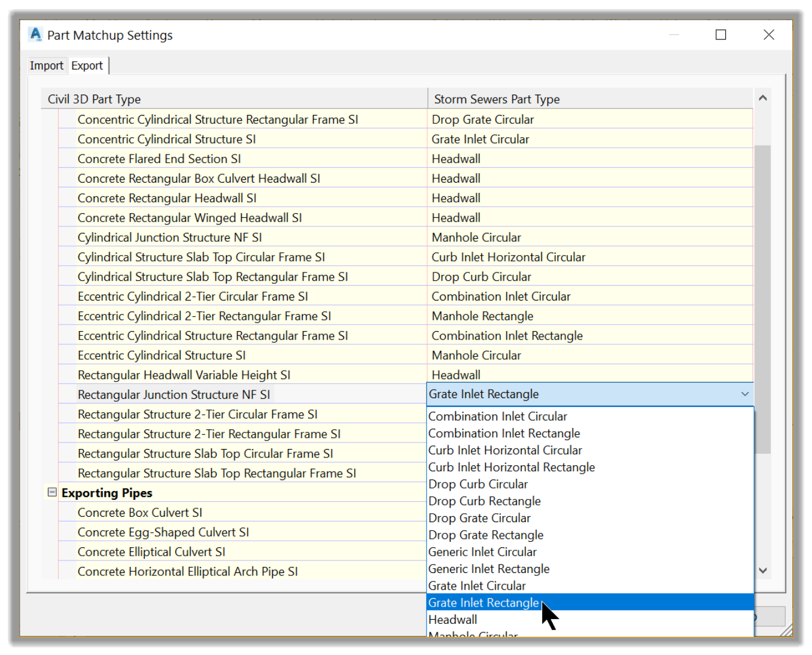Click Headwall cell for Rectangular Headwall Variable Height
The width and height of the screenshot is (812, 655).
[590, 374]
